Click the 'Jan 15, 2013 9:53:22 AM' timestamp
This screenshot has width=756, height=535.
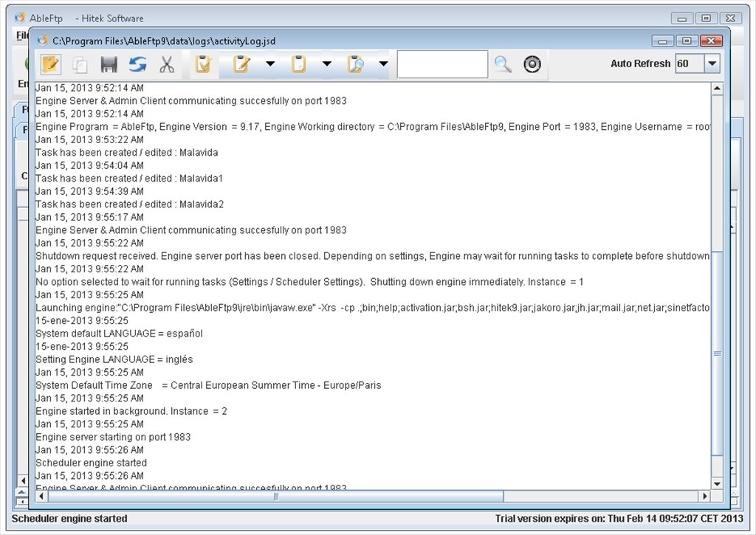click(x=89, y=139)
